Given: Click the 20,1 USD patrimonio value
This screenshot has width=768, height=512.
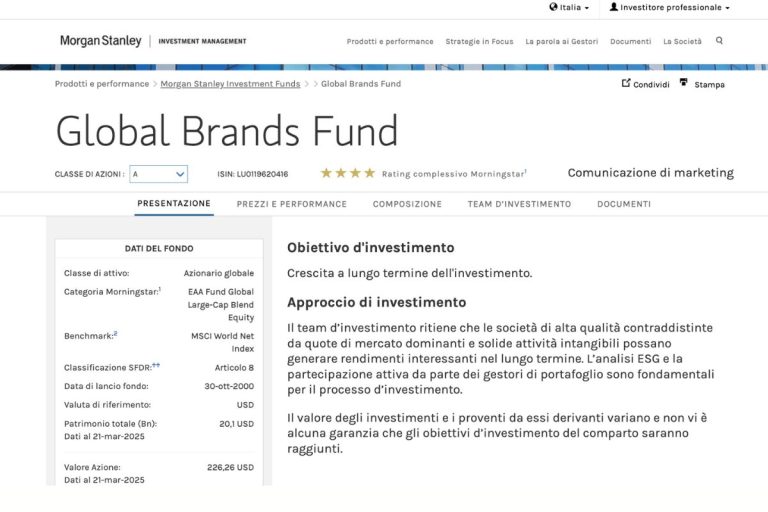Looking at the screenshot, I should point(237,424).
